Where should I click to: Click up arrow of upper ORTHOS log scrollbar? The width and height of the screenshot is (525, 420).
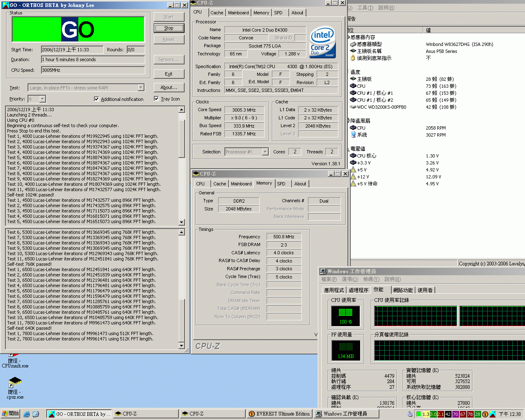click(x=182, y=110)
